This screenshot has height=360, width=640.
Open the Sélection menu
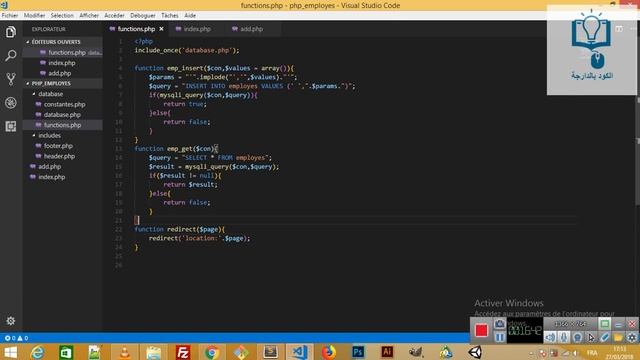coord(62,16)
